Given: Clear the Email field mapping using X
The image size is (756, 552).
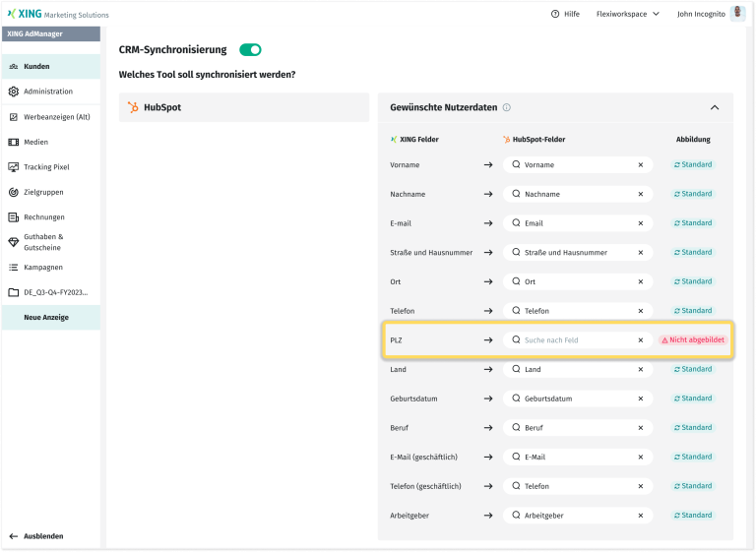Looking at the screenshot, I should coord(640,223).
